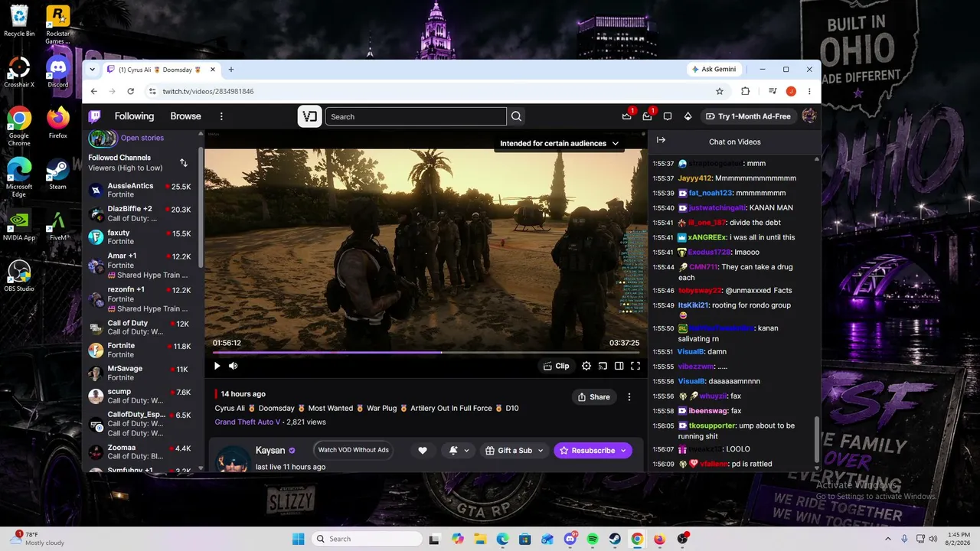The height and width of the screenshot is (551, 980).
Task: Open Twitch notifications inbox
Action: pyautogui.click(x=647, y=116)
